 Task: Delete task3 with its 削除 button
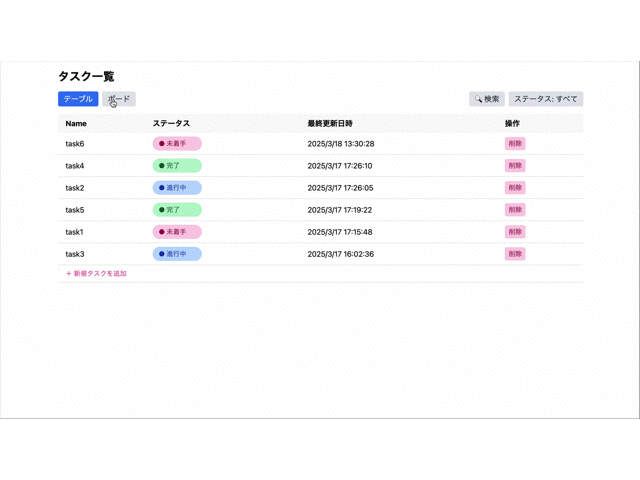(x=515, y=254)
